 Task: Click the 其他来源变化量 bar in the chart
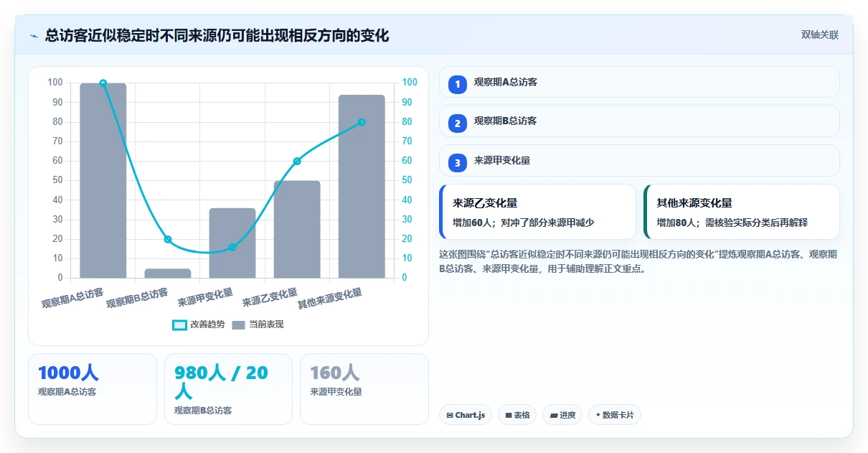coord(362,186)
